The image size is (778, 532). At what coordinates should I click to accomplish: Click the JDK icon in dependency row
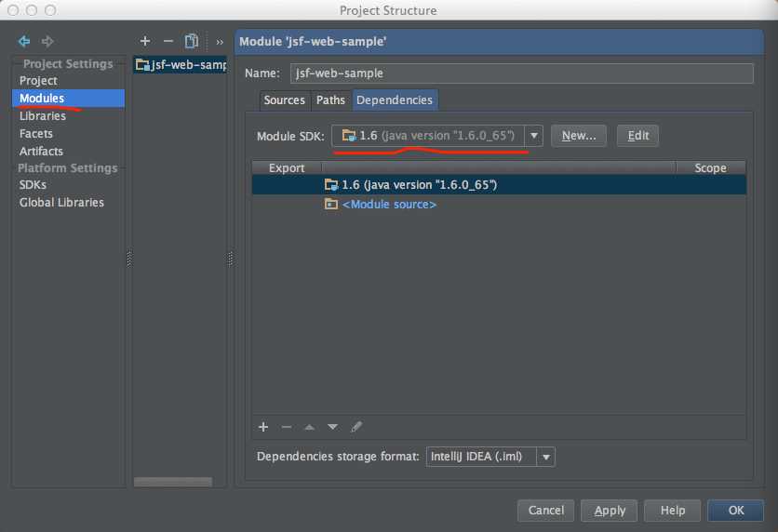coord(331,185)
